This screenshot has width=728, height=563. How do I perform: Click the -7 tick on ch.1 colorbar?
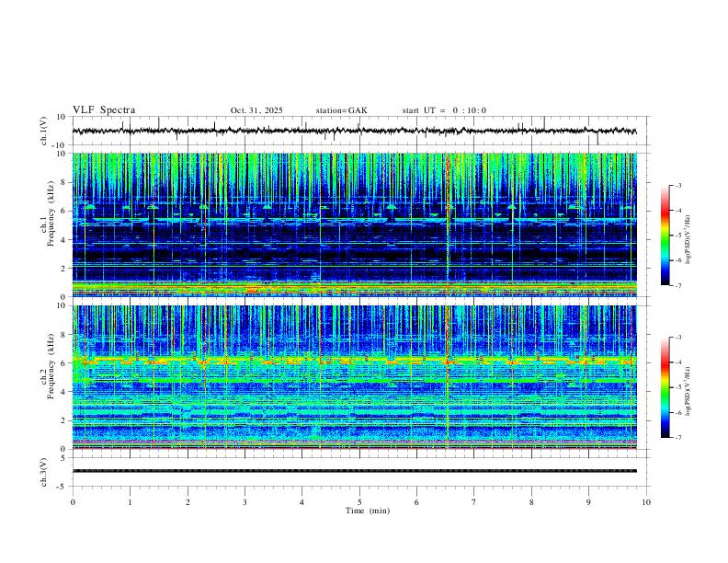point(677,285)
